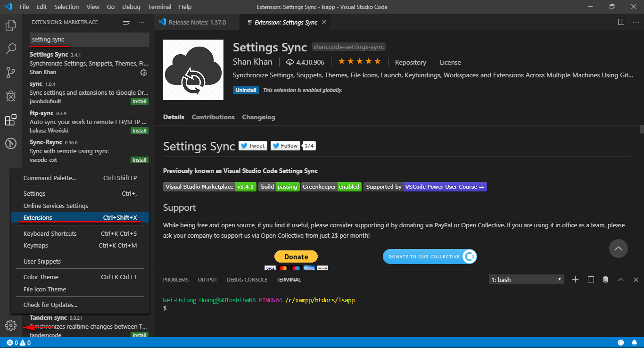
Task: Click the setting sync search field
Action: point(89,40)
